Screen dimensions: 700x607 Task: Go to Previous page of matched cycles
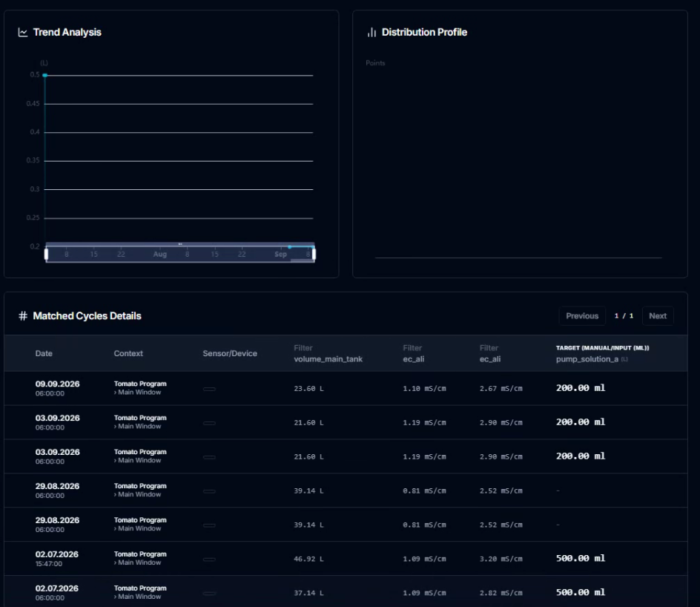581,316
